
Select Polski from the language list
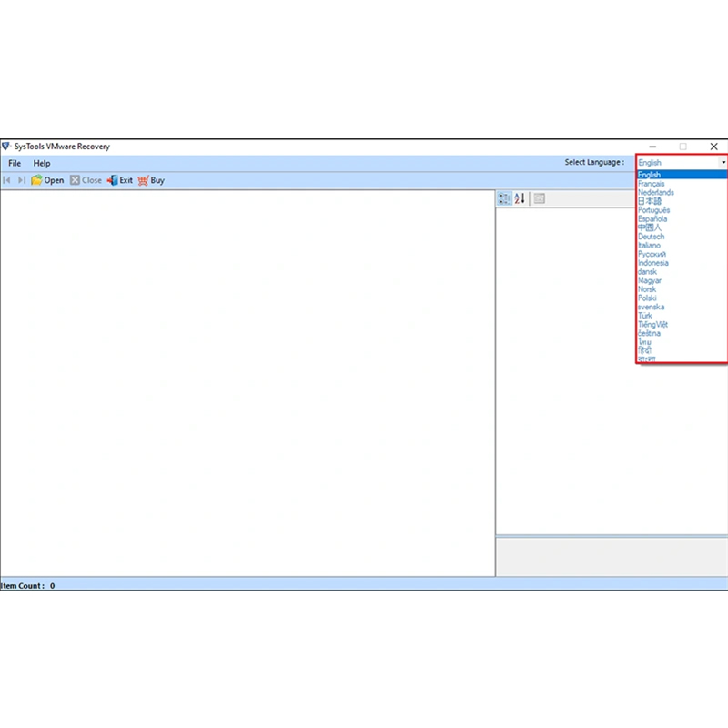tap(681, 298)
